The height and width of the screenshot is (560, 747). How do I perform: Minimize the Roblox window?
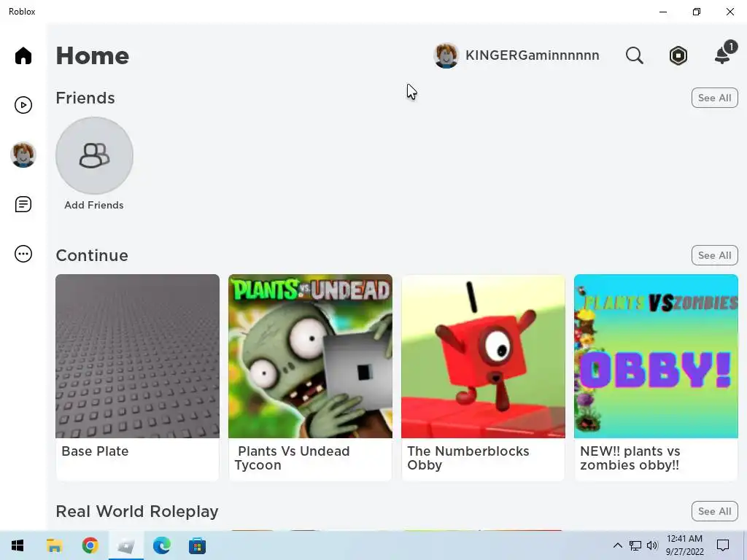[662, 12]
